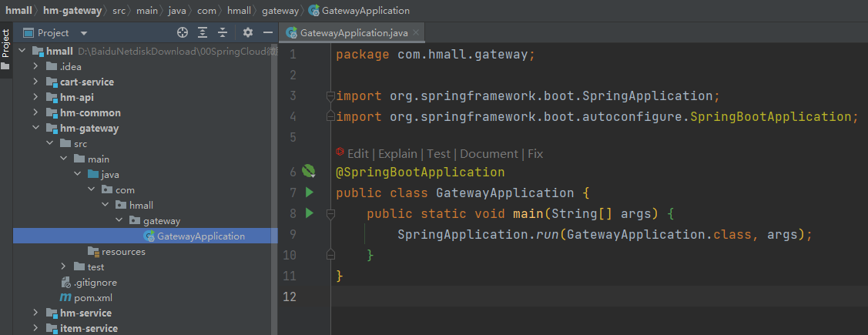This screenshot has width=868, height=335.
Task: Click the Explain code lens link
Action: (x=398, y=154)
